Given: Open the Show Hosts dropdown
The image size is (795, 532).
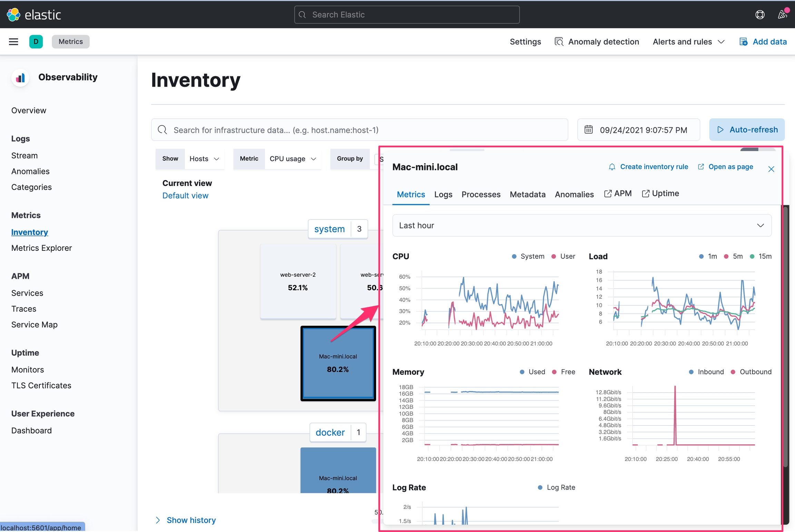Looking at the screenshot, I should (204, 159).
